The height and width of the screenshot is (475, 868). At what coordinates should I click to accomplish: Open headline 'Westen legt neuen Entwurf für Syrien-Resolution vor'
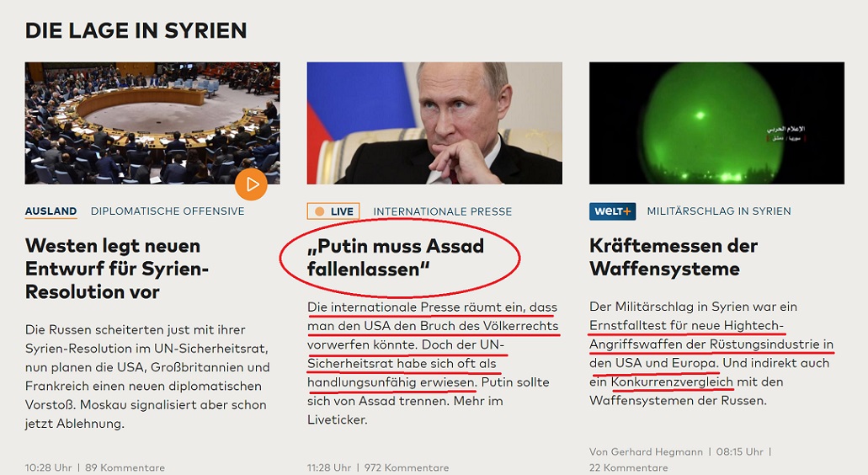tap(117, 269)
